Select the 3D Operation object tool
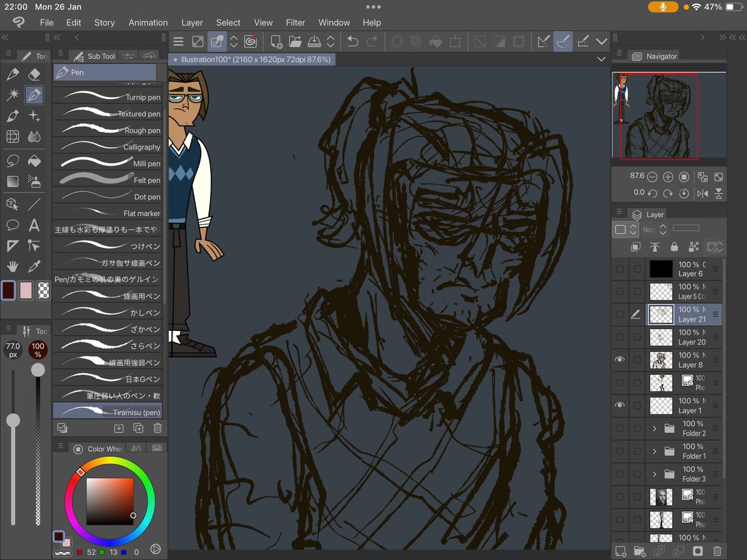The height and width of the screenshot is (560, 747). [x=12, y=204]
